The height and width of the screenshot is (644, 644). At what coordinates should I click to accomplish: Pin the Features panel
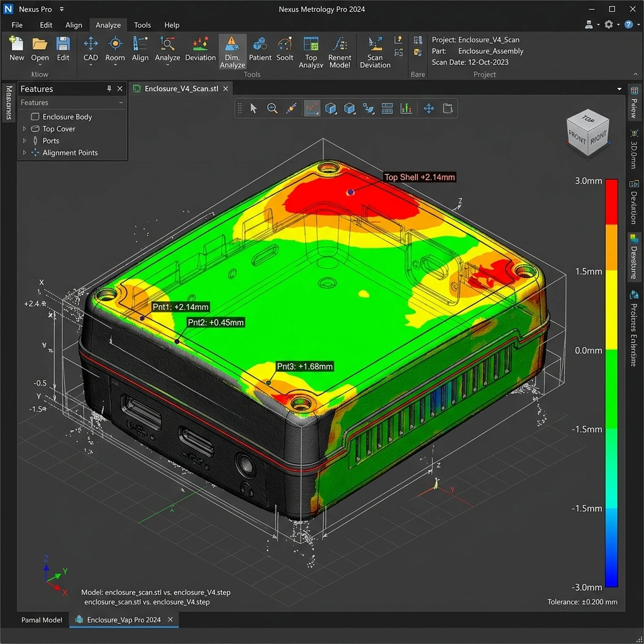(109, 89)
